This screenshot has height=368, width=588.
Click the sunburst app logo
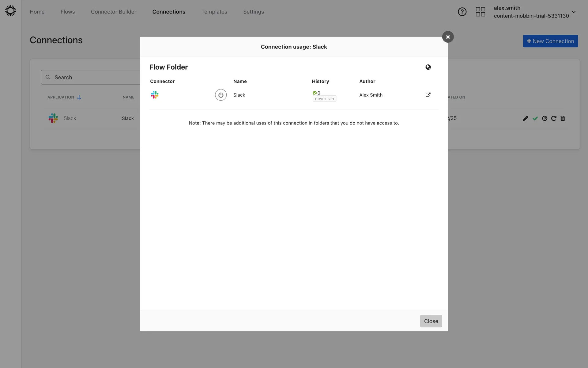pyautogui.click(x=10, y=11)
